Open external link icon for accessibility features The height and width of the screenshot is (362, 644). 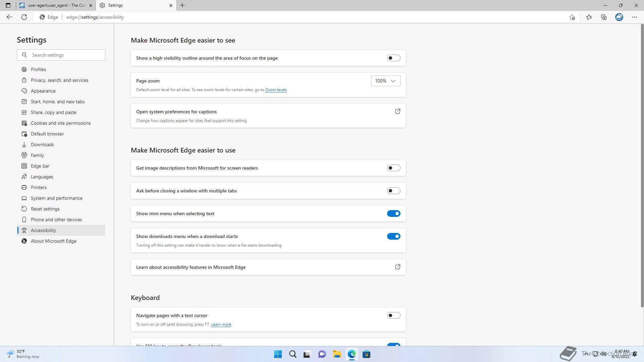[398, 267]
